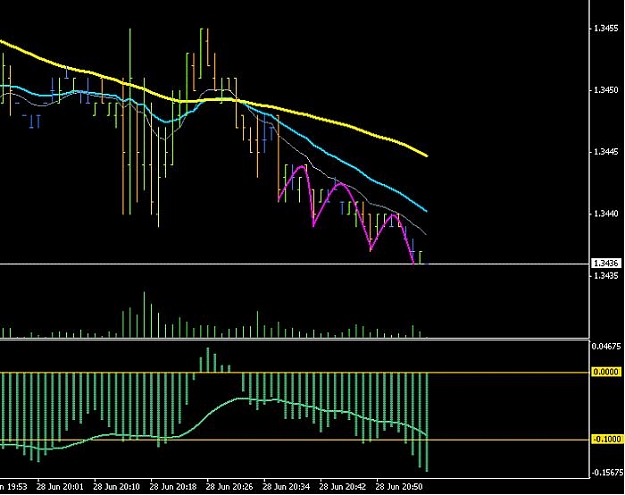Screen dimensions: 625x495
Task: Click the 1.3435 price axis label
Action: point(606,275)
